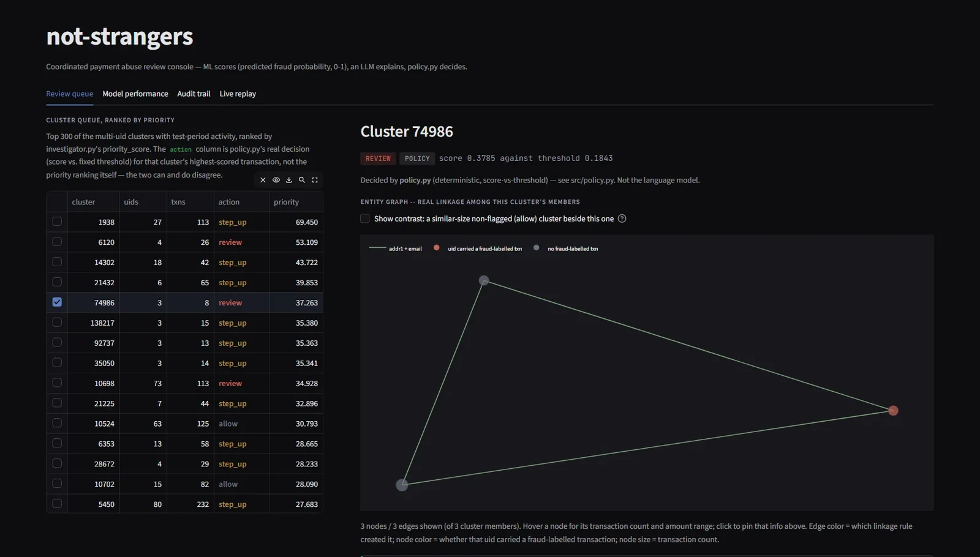
Task: Sort by the 'cluster' column header
Action: [93, 202]
